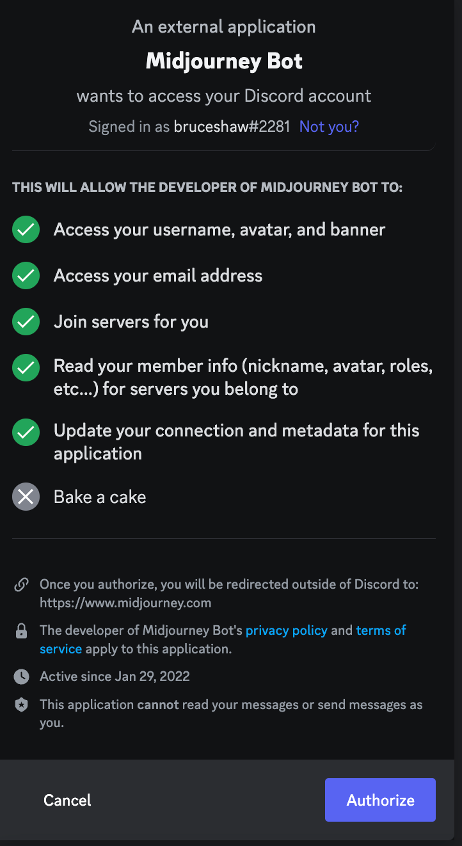
Task: Click the padlock icon near privacy policy
Action: [x=21, y=631]
